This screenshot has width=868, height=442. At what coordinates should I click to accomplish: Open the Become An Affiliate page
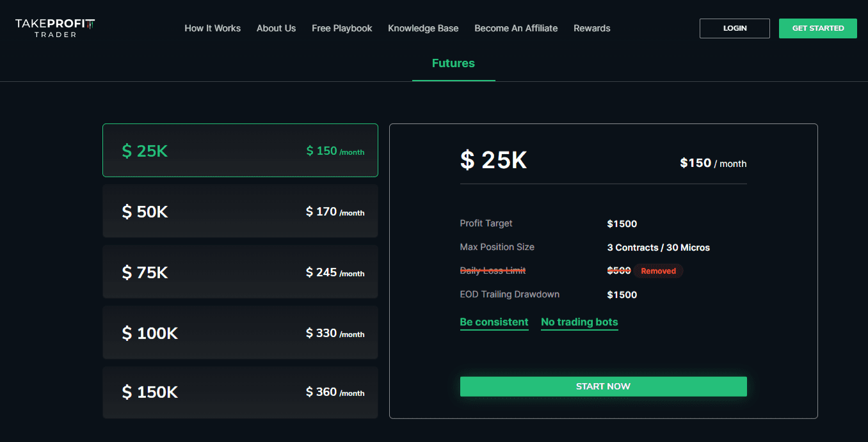(x=516, y=28)
